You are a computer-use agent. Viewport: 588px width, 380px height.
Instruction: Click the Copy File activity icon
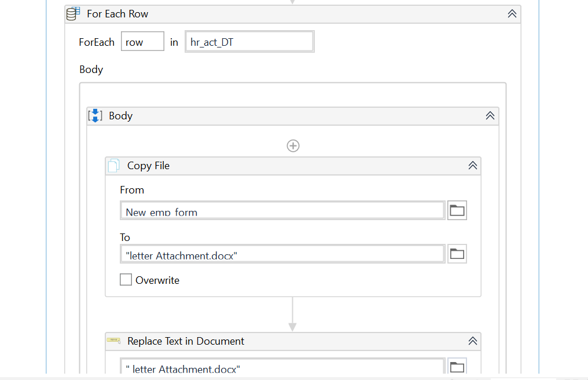coord(113,166)
